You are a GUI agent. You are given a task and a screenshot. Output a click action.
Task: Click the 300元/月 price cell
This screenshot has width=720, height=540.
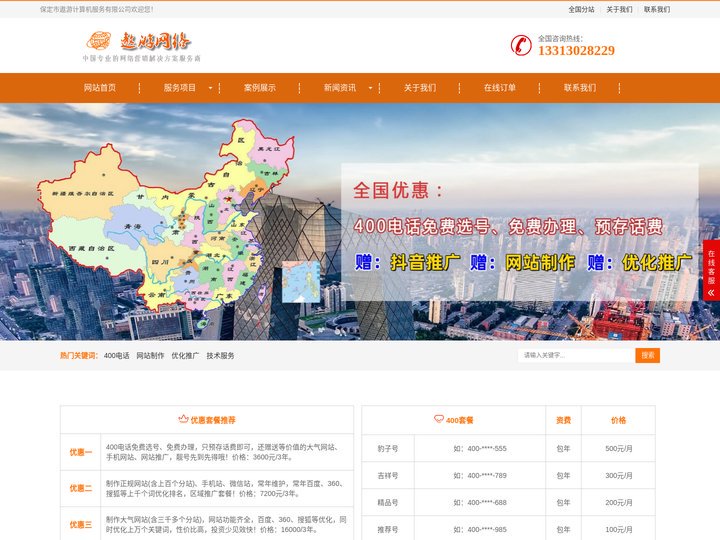point(619,476)
